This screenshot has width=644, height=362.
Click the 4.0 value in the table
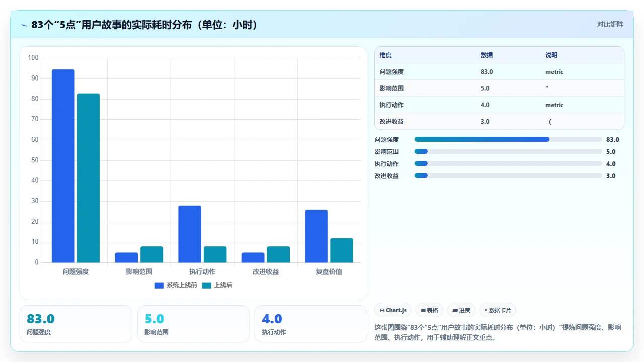coord(485,105)
